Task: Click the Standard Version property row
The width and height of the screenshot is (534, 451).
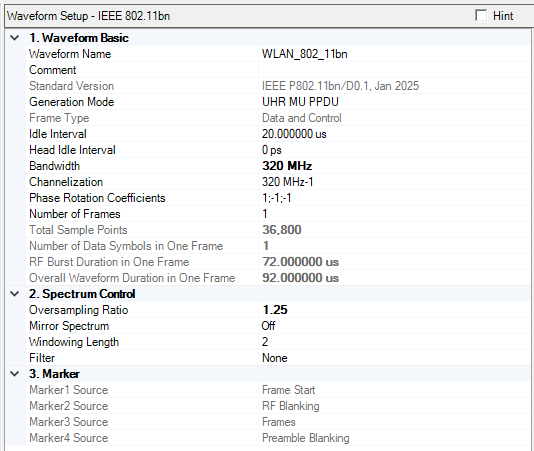Action: [278, 86]
